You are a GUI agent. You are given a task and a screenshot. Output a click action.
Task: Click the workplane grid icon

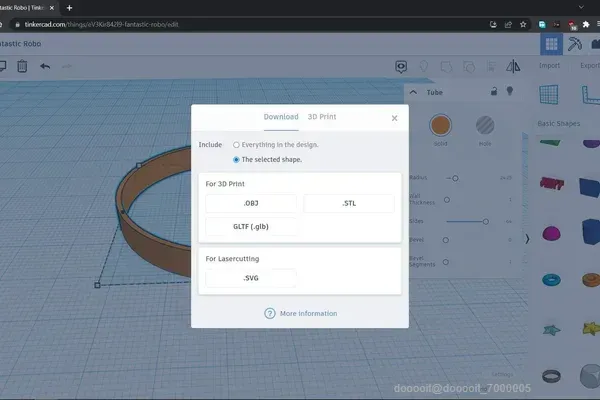549,95
